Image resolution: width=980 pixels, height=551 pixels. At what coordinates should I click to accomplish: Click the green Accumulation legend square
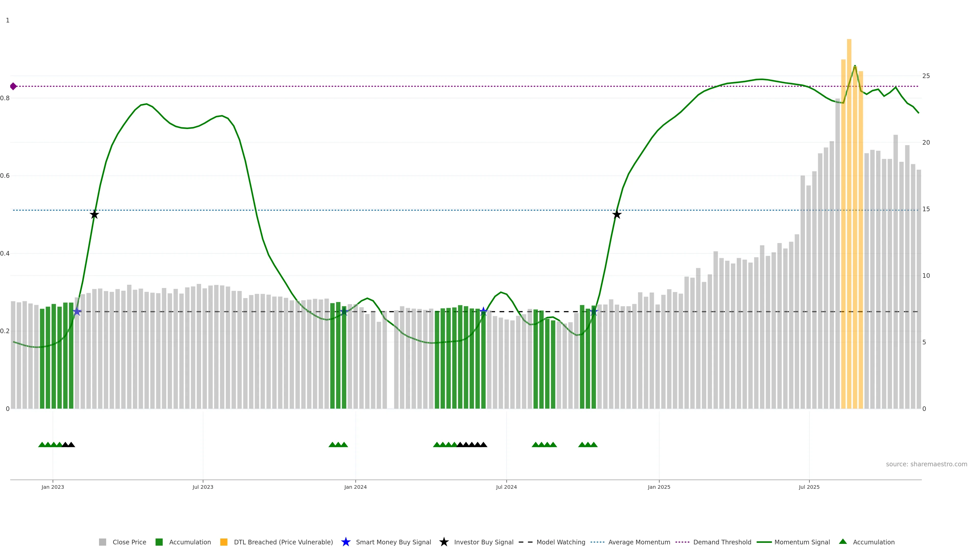(x=159, y=542)
